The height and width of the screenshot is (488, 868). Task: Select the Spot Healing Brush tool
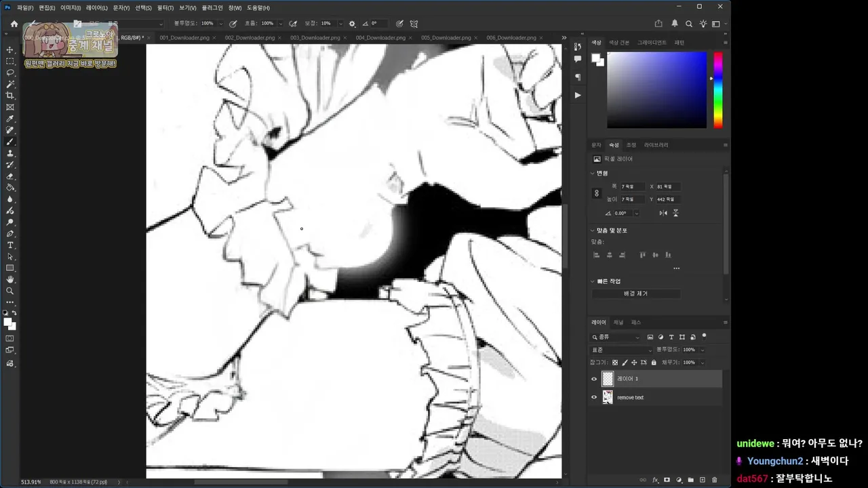(x=9, y=130)
